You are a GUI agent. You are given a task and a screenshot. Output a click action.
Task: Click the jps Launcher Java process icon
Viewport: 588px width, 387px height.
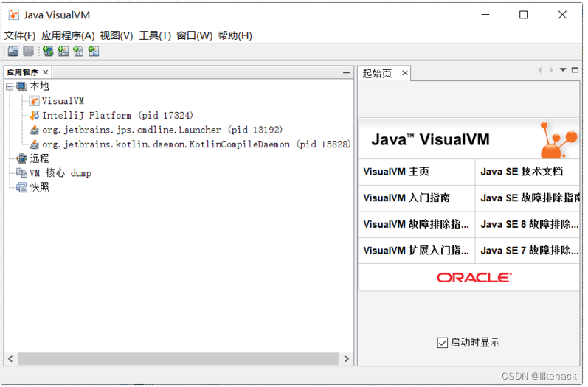click(x=34, y=130)
